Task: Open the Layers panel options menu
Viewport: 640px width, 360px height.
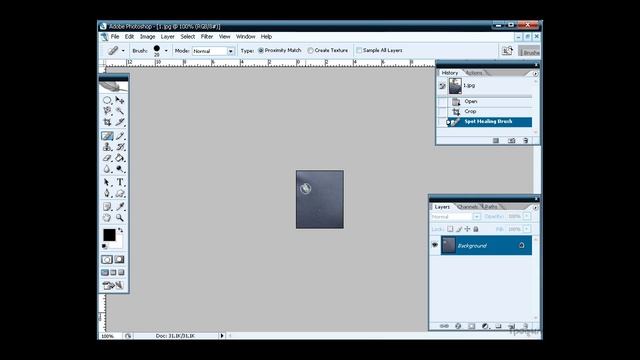Action: point(535,207)
